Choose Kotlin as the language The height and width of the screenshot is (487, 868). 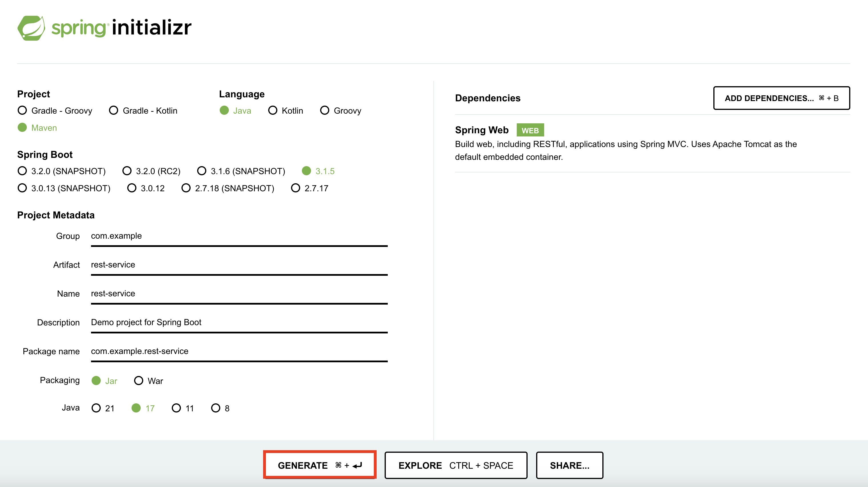tap(272, 110)
